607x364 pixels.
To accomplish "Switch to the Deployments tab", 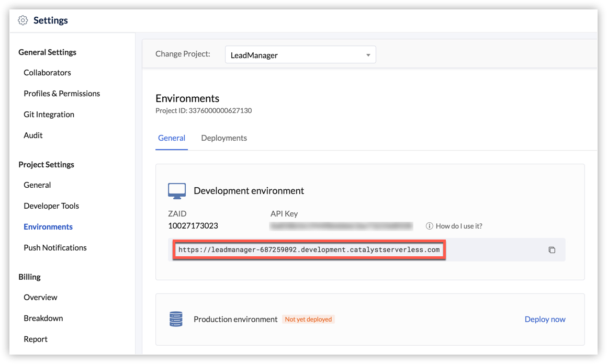I will click(x=223, y=138).
